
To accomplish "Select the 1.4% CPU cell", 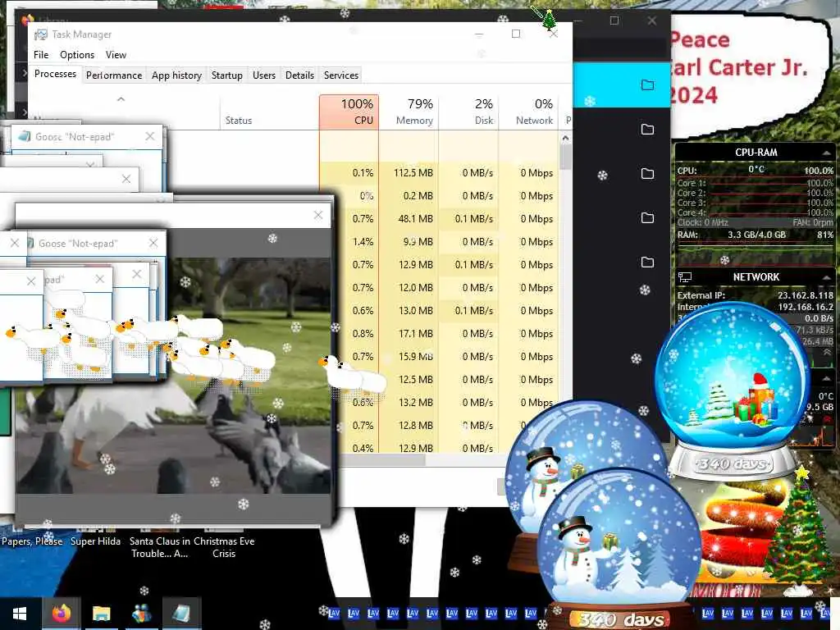I will coord(363,242).
